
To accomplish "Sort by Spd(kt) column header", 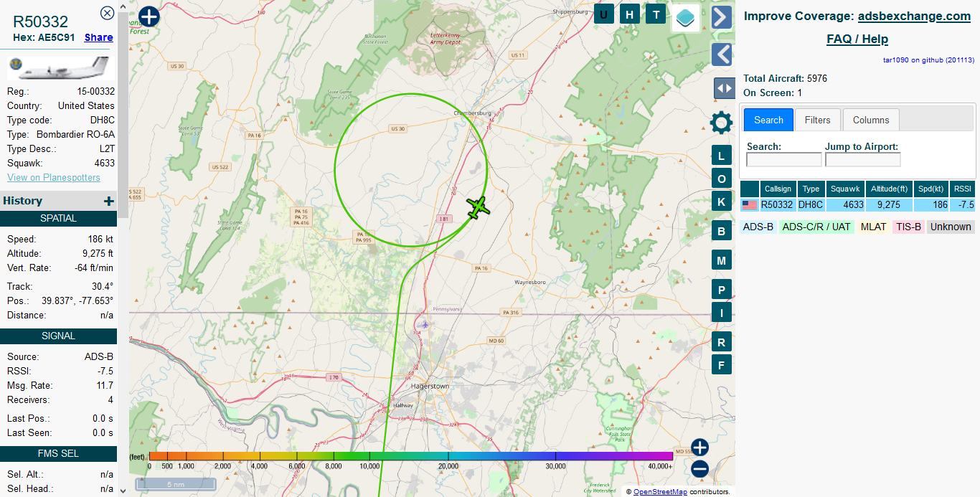I will tap(931, 189).
